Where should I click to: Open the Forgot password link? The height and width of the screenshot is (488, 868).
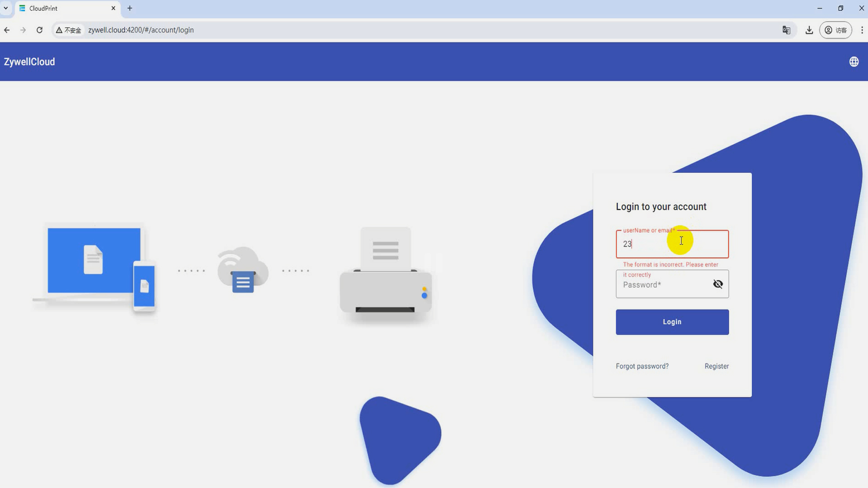pyautogui.click(x=642, y=366)
